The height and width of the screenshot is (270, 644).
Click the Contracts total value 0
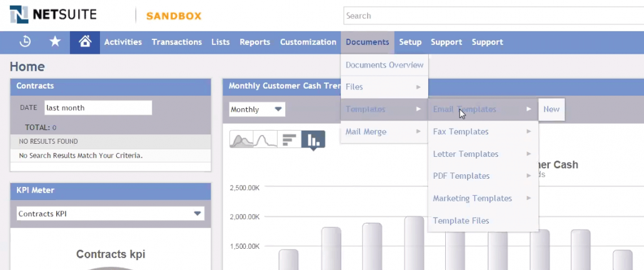click(54, 127)
